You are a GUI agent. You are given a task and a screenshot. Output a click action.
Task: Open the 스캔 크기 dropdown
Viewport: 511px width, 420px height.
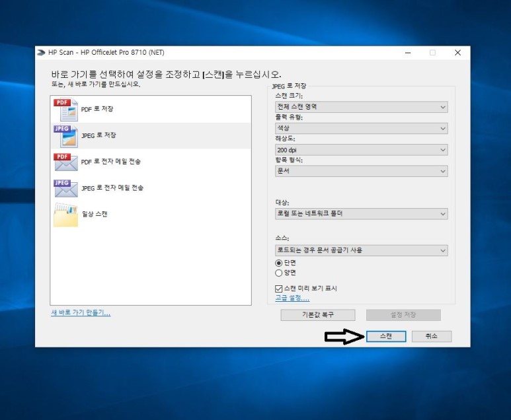(362, 107)
